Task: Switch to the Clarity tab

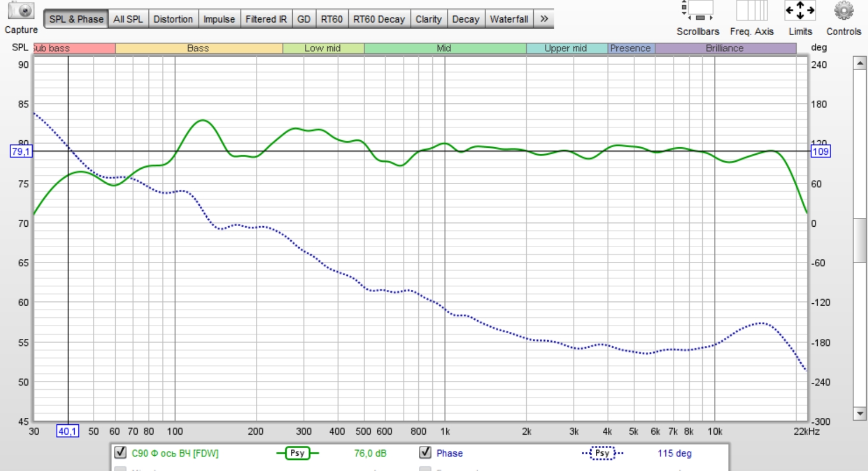Action: pos(428,19)
